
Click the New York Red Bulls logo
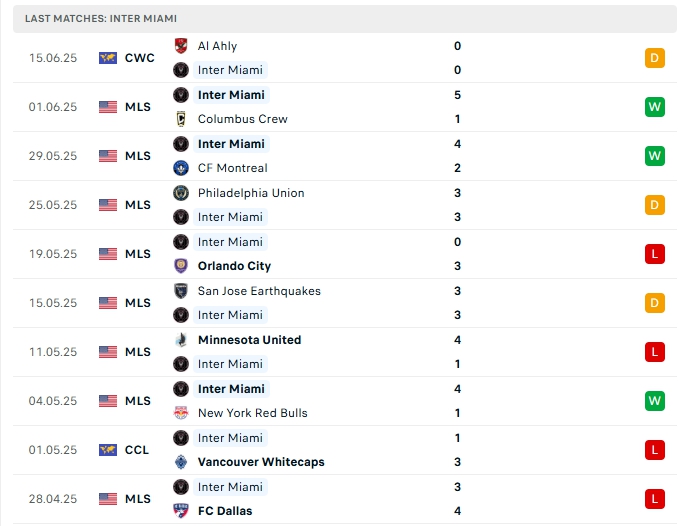[181, 413]
